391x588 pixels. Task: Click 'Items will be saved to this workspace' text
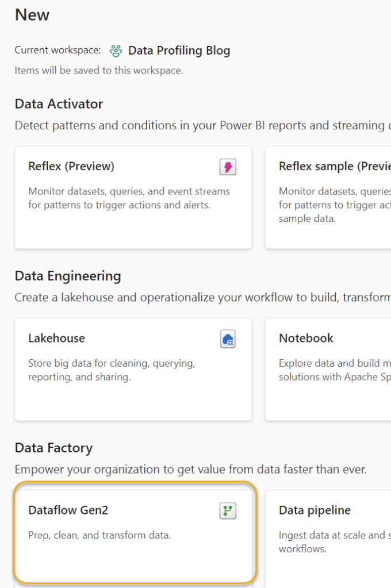click(x=99, y=71)
